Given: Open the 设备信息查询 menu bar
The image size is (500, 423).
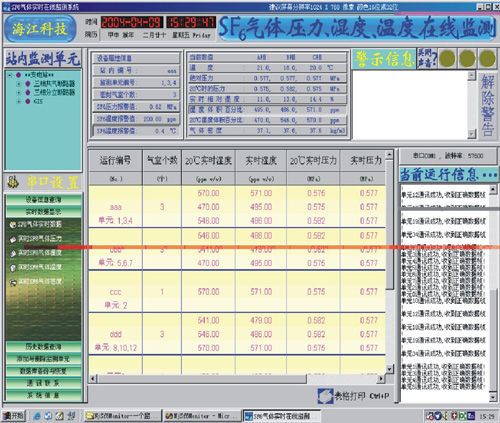Looking at the screenshot, I should click(43, 200).
